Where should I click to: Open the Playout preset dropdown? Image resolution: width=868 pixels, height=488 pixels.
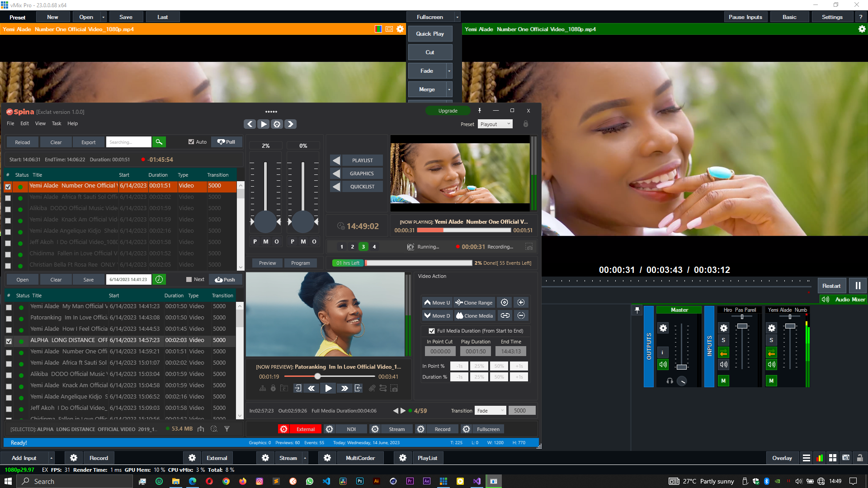(495, 124)
